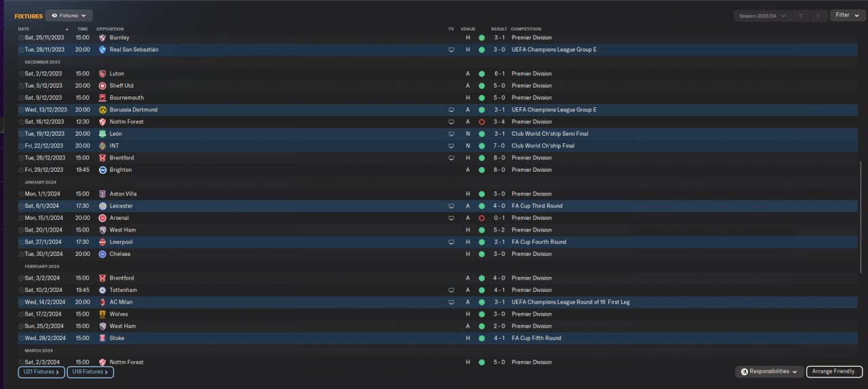The width and height of the screenshot is (868, 389).
Task: Click the Tottenham opposition name
Action: [123, 290]
